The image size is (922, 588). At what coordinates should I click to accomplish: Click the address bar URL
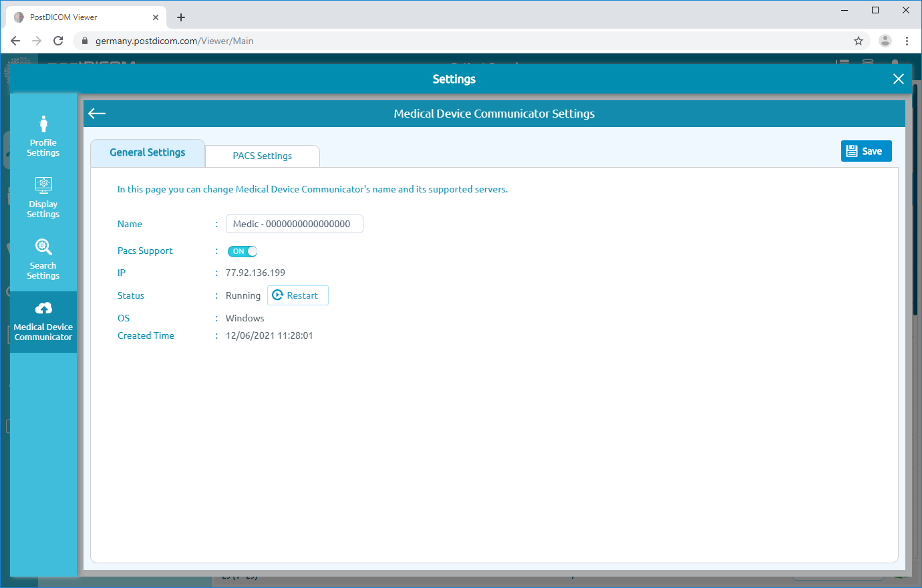pyautogui.click(x=174, y=41)
